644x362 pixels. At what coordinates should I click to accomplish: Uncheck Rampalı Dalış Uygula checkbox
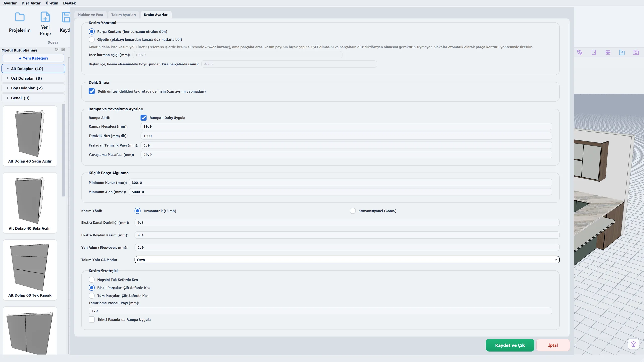tap(143, 118)
